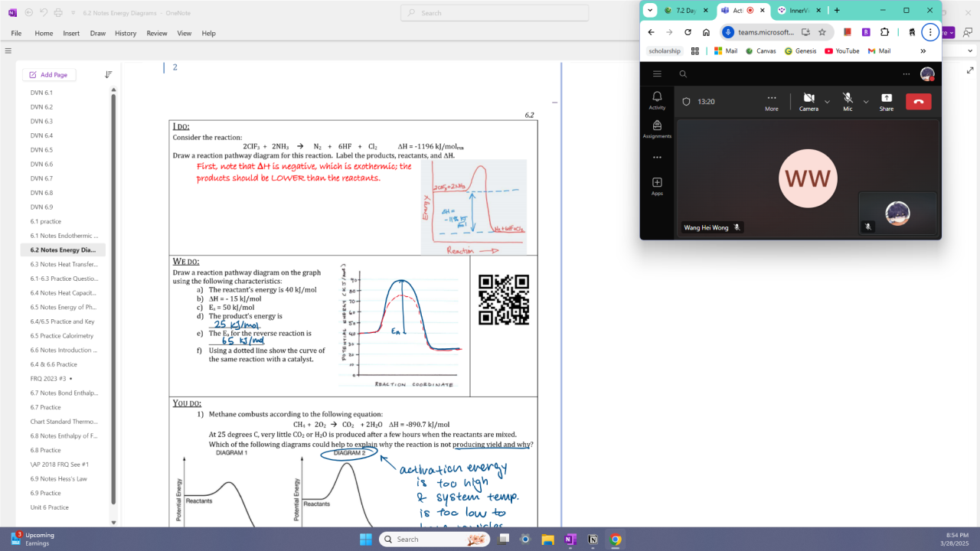Open the YouTube bookmark
980x551 pixels.
tap(841, 51)
